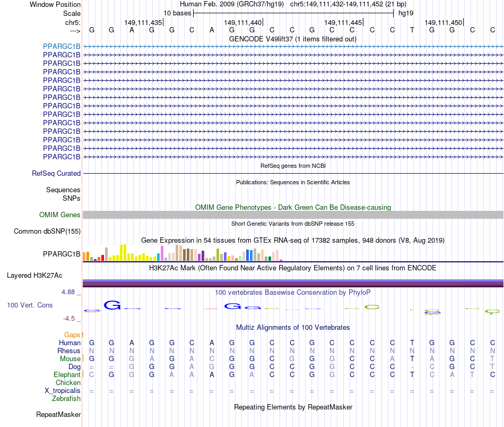Click the RepeatMasker track label
Screen dimensions: 504x427
[58, 414]
